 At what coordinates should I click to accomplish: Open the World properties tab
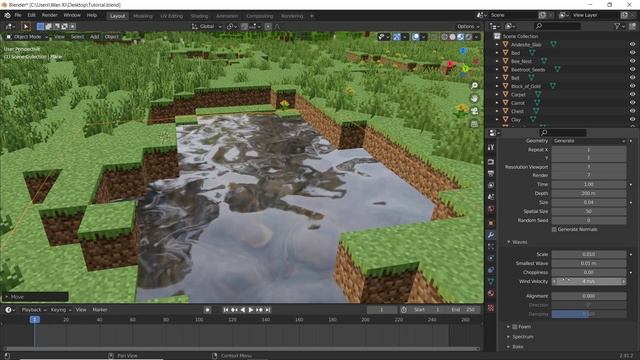coord(491,209)
